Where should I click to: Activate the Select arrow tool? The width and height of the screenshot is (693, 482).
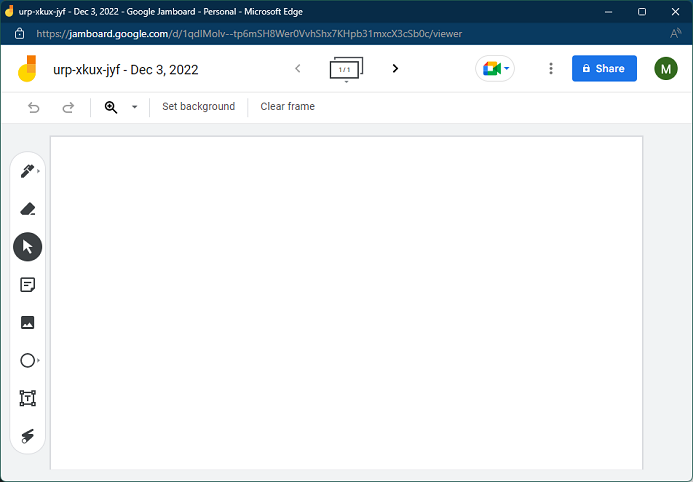tap(27, 247)
